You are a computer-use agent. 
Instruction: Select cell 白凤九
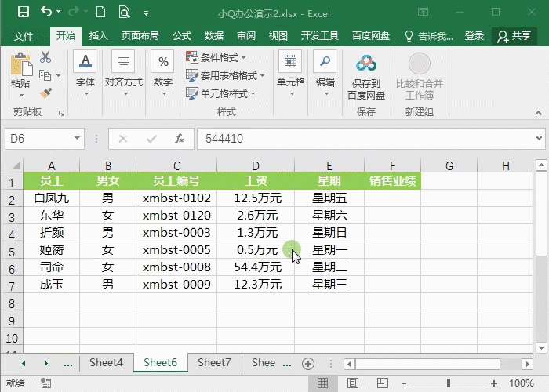pos(52,198)
